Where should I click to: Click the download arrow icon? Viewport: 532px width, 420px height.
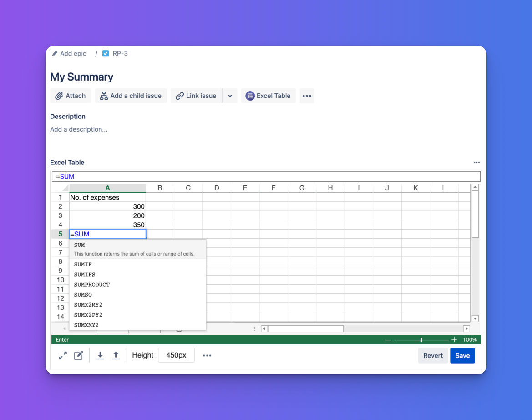[101, 356]
